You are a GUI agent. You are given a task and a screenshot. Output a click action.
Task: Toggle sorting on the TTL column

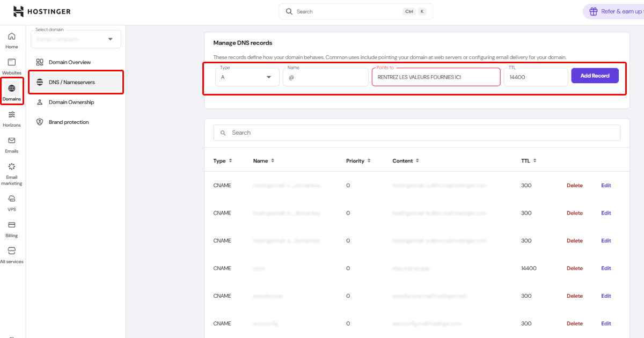click(x=526, y=160)
